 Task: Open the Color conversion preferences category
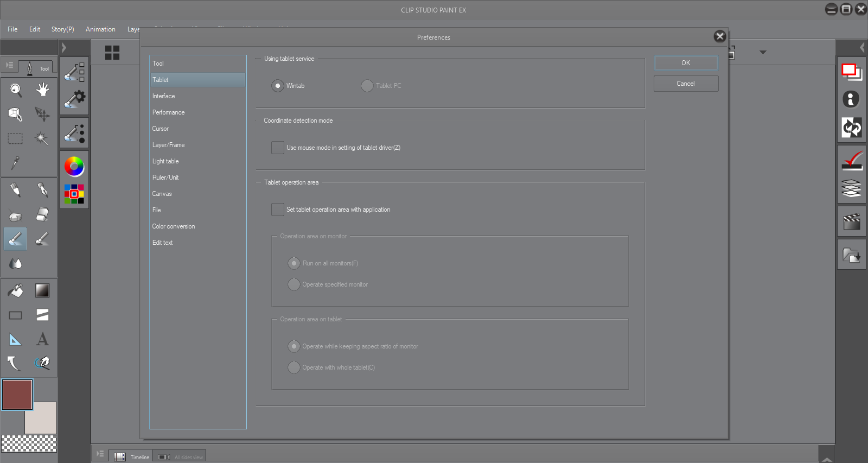pos(198,226)
